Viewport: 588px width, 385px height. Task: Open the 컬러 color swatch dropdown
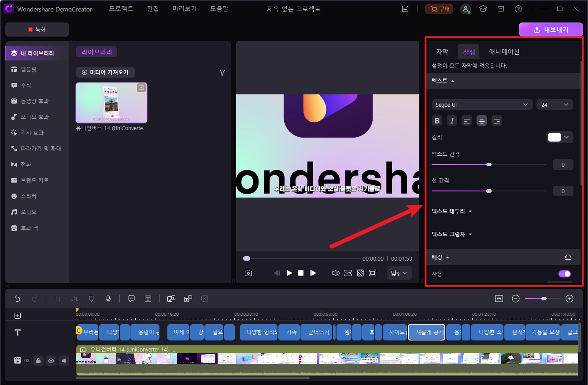560,137
